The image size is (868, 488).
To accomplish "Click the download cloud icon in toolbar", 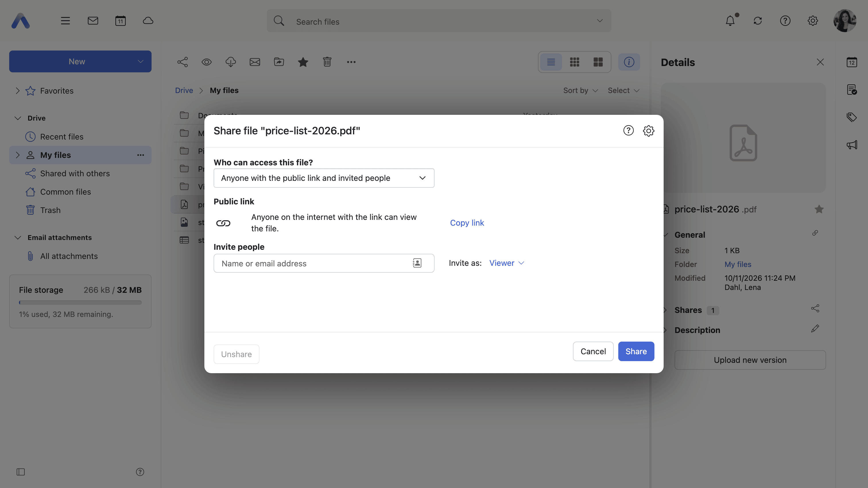I will tap(230, 62).
